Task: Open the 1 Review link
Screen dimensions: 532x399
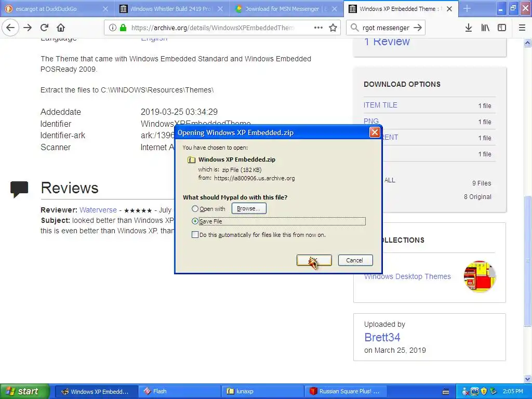Action: 387,42
